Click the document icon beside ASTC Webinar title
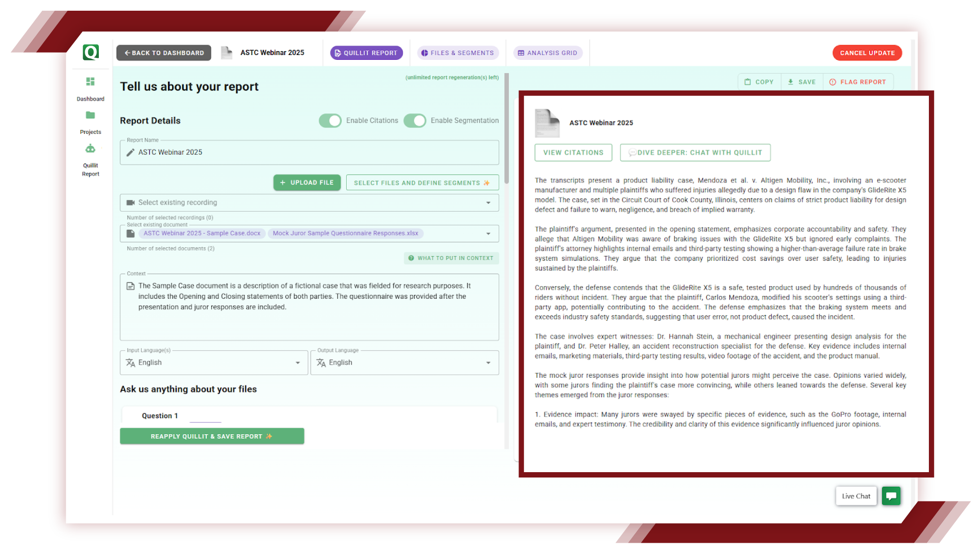 tap(226, 53)
